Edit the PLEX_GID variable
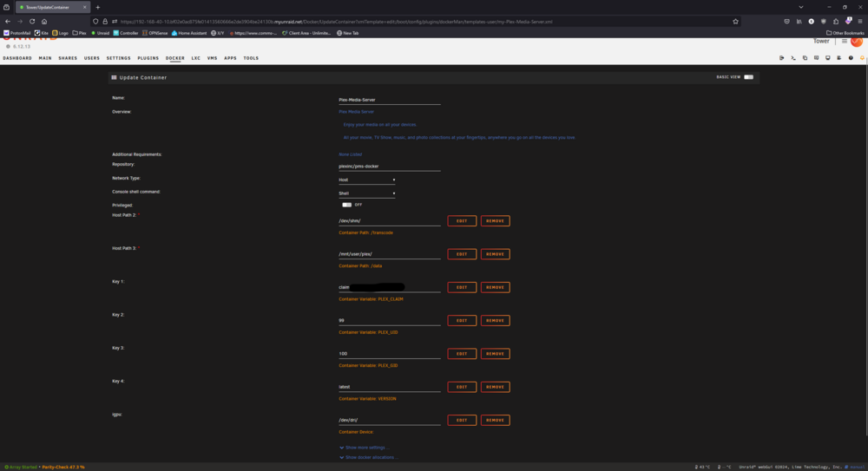This screenshot has width=868, height=471. coord(462,354)
